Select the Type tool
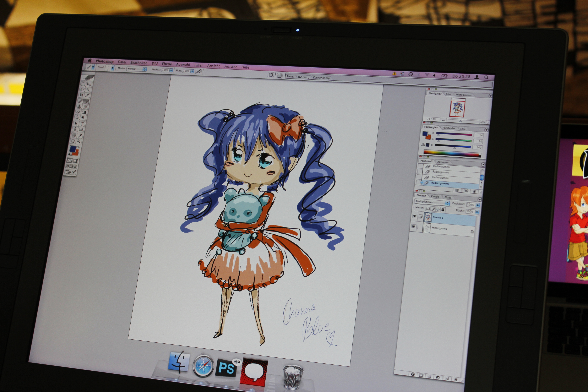Screen dimensions: 588x392 [x=82, y=124]
